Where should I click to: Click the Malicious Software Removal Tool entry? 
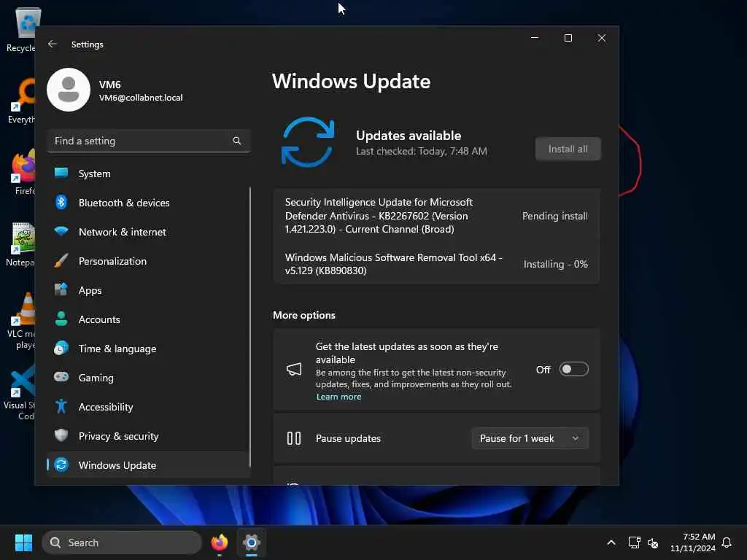(436, 263)
